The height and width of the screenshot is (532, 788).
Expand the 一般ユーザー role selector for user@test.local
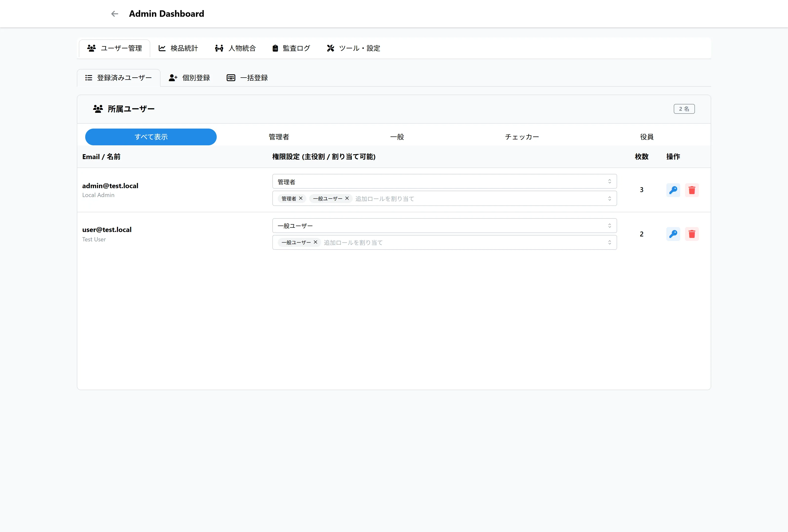tap(444, 225)
